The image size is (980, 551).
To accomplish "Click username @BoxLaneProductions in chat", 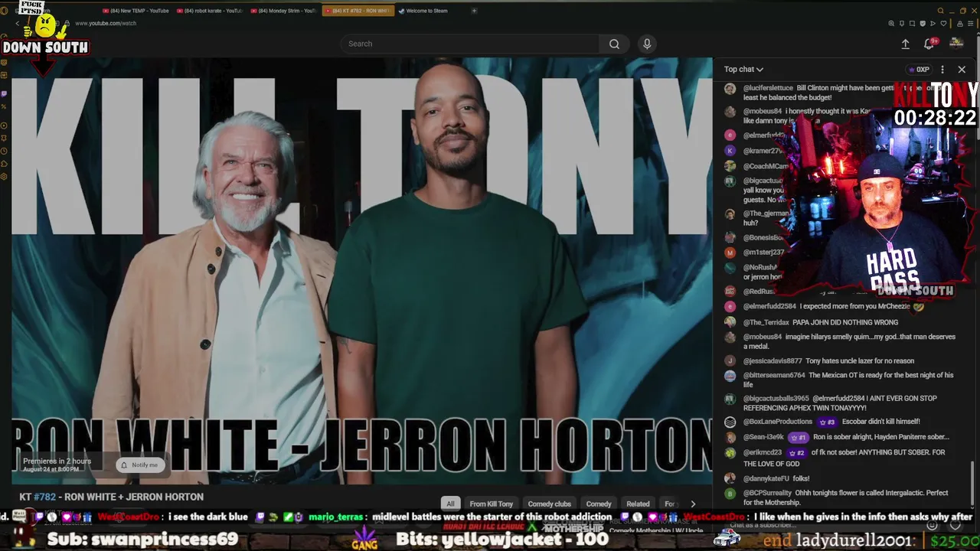I will tap(777, 422).
